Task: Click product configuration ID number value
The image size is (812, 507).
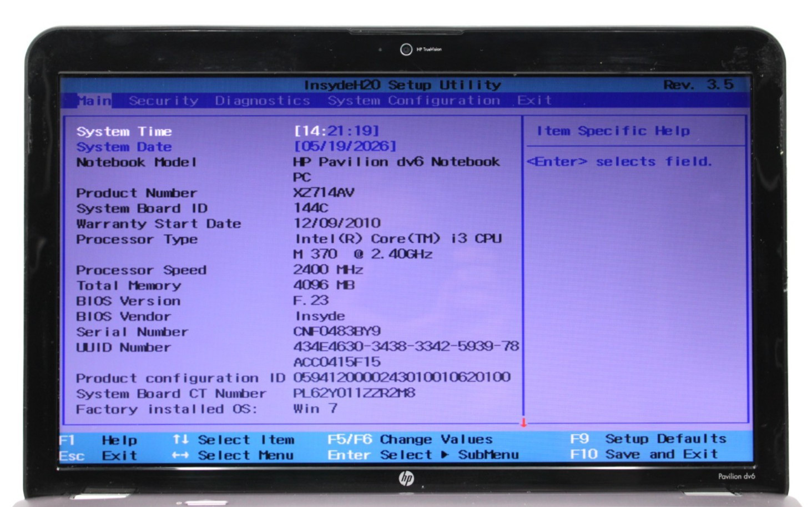Action: tap(402, 377)
